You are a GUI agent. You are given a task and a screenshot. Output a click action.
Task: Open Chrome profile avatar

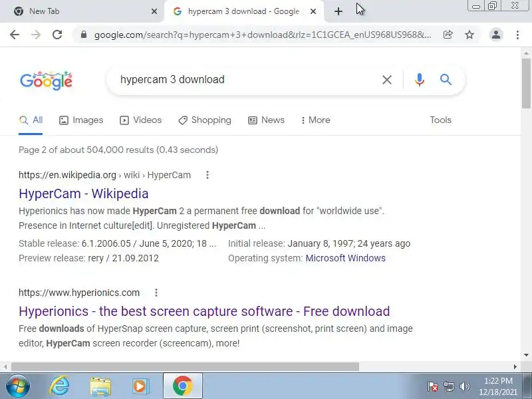tap(495, 35)
